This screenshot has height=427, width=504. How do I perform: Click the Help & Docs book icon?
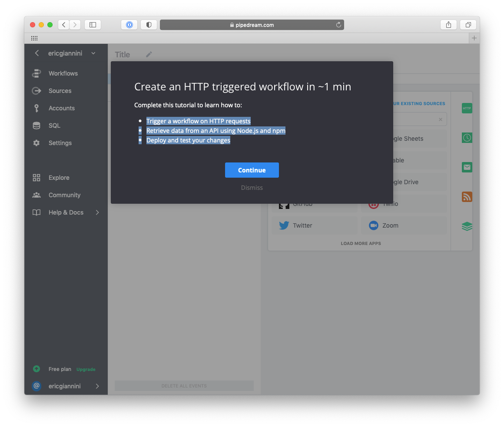36,212
